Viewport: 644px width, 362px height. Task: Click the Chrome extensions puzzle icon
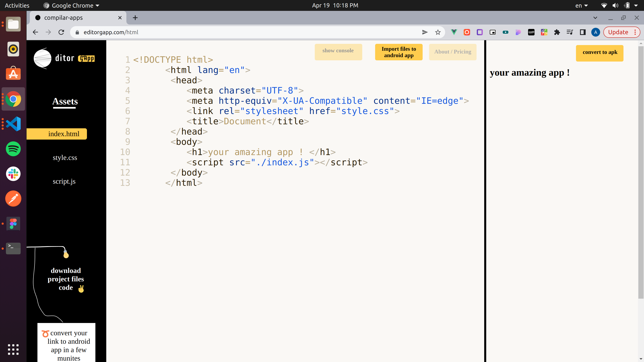click(x=557, y=32)
